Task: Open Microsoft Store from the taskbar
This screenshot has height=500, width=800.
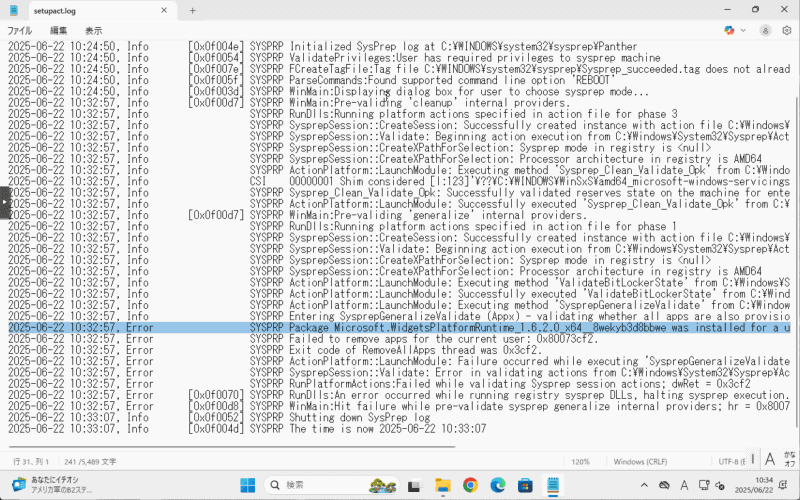Action: coord(525,485)
